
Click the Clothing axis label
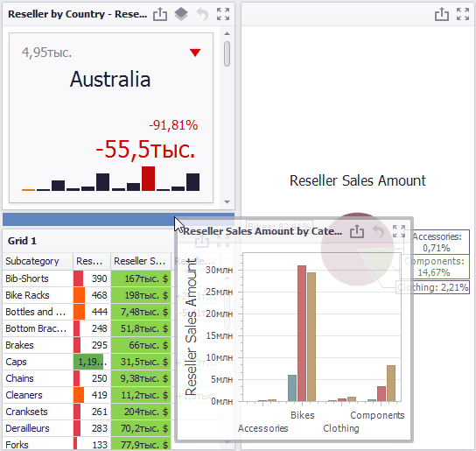pyautogui.click(x=341, y=428)
